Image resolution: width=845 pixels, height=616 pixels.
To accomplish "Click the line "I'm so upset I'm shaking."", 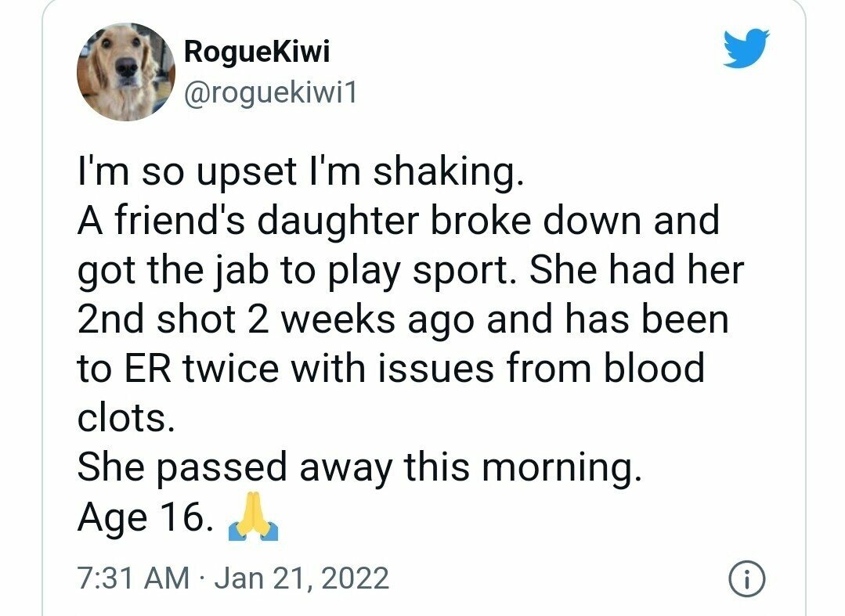I will (301, 174).
